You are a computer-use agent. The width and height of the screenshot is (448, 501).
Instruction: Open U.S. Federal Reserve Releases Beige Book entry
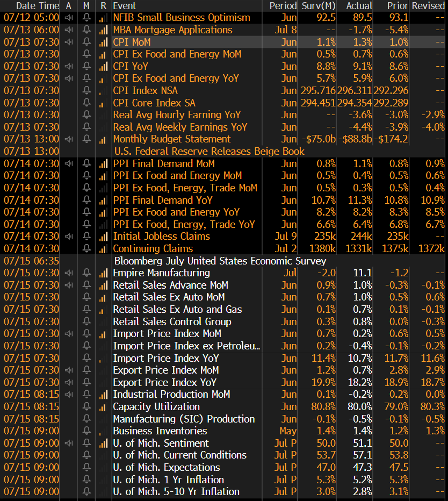coord(209,152)
